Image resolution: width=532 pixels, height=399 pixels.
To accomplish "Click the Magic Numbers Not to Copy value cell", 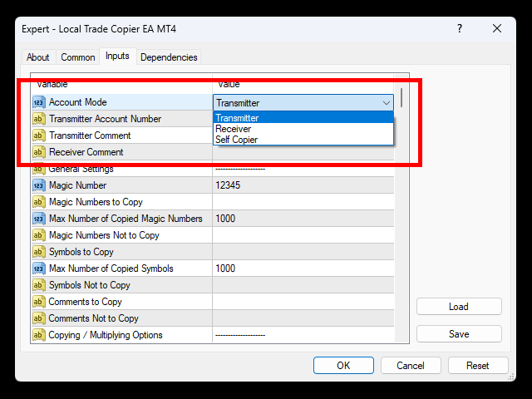I will tap(303, 235).
